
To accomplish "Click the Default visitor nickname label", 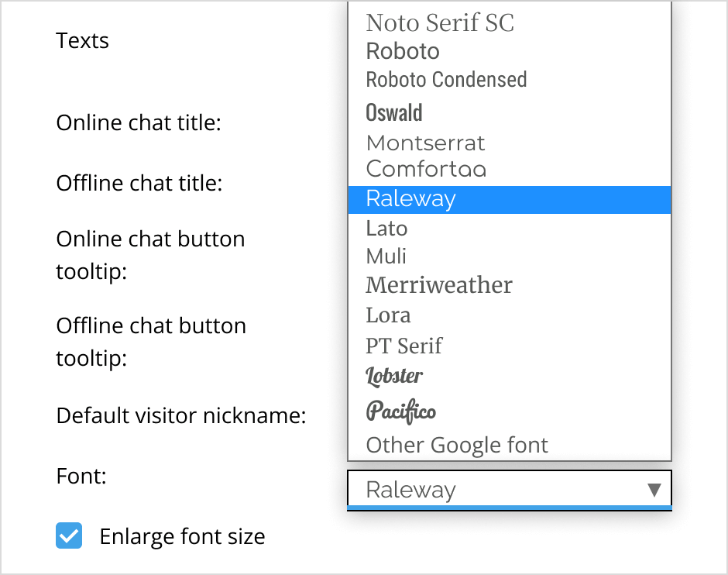I will coord(180,415).
